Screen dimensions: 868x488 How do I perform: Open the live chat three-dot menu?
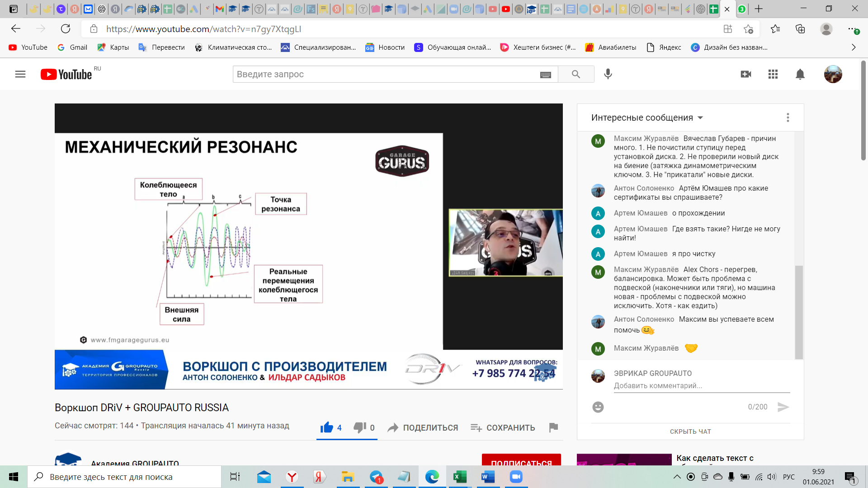point(788,117)
